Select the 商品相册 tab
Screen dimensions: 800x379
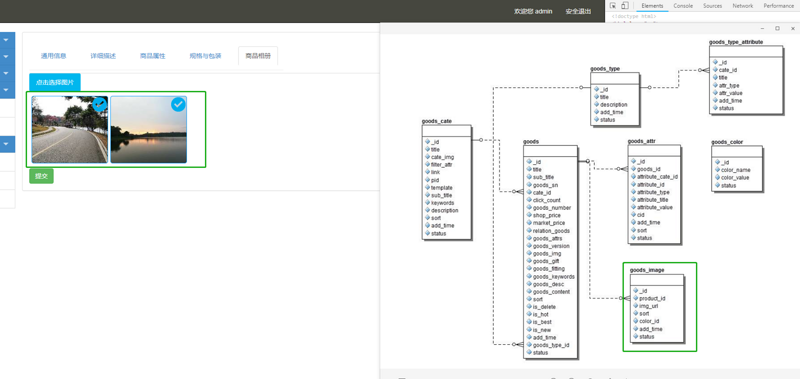[258, 56]
